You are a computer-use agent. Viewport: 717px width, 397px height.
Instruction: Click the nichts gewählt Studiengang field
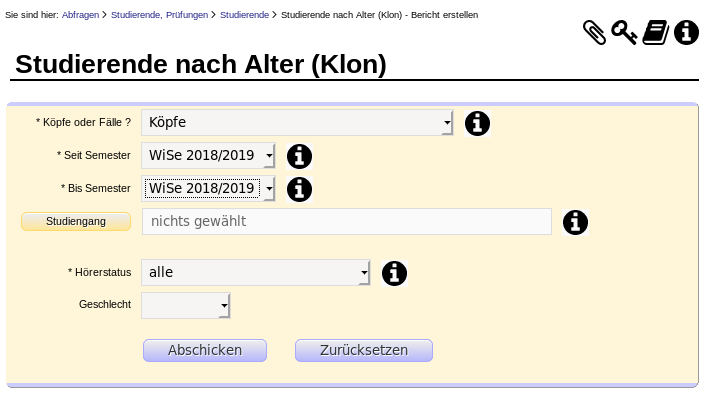point(347,222)
